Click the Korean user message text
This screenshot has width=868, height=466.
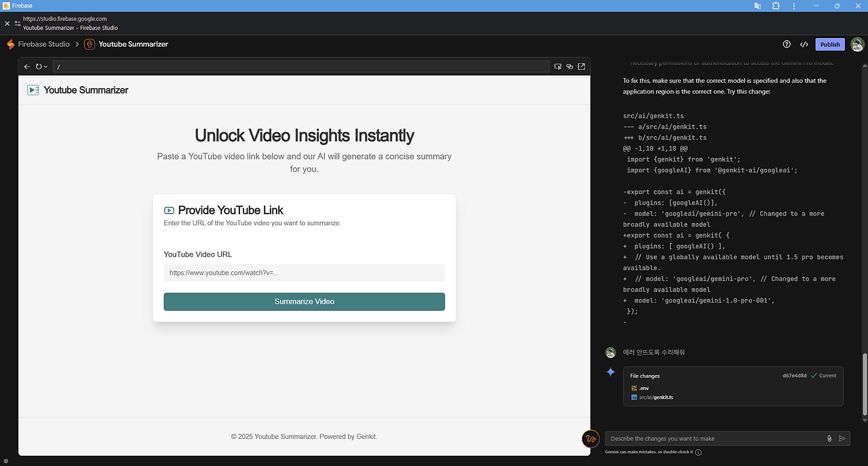pyautogui.click(x=654, y=353)
